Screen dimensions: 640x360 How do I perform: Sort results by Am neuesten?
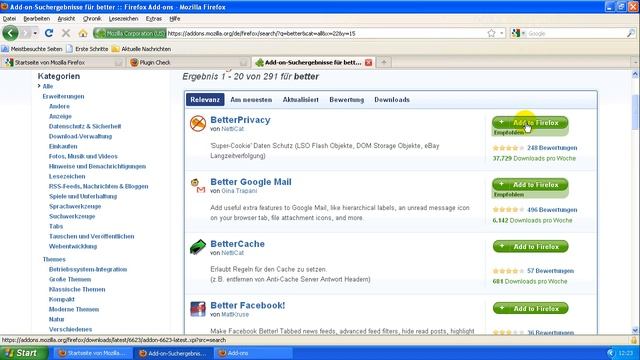tap(251, 100)
